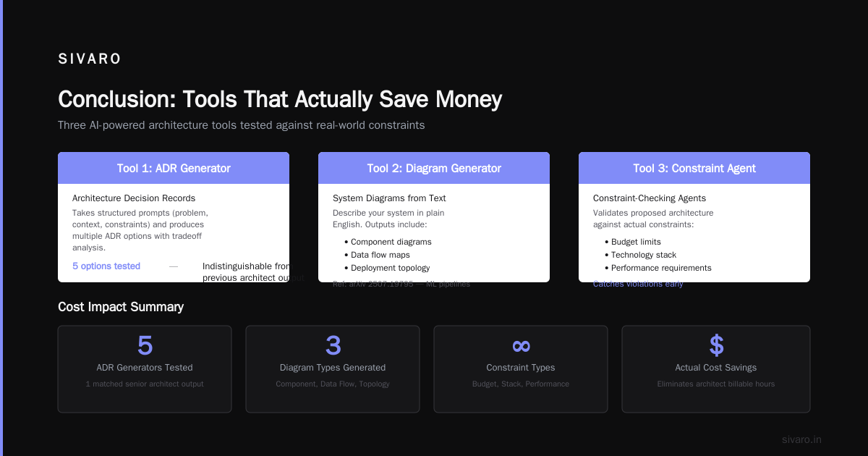
Task: Click the 'ADR Generators Tested' label
Action: click(x=145, y=368)
